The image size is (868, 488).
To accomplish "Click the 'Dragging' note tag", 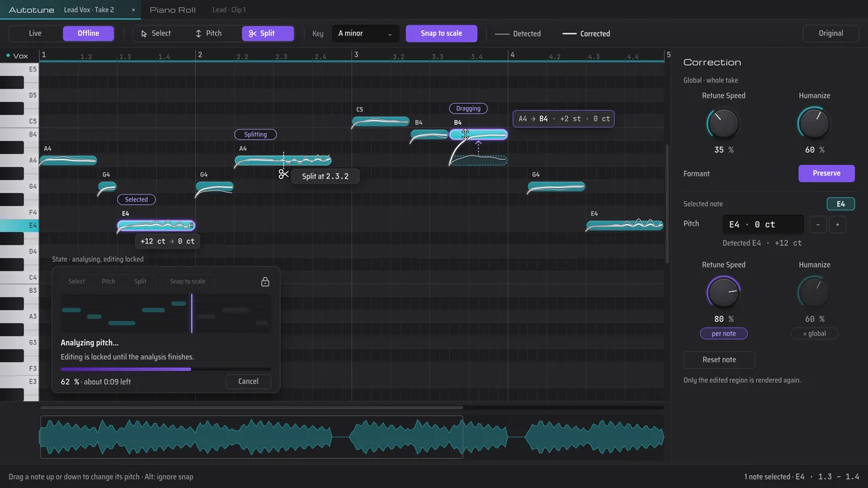I will 468,108.
